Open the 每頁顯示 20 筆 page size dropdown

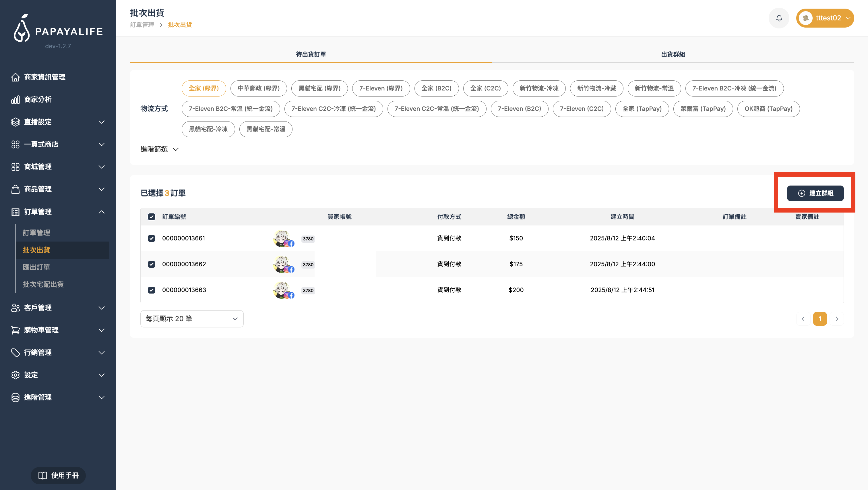coord(192,319)
